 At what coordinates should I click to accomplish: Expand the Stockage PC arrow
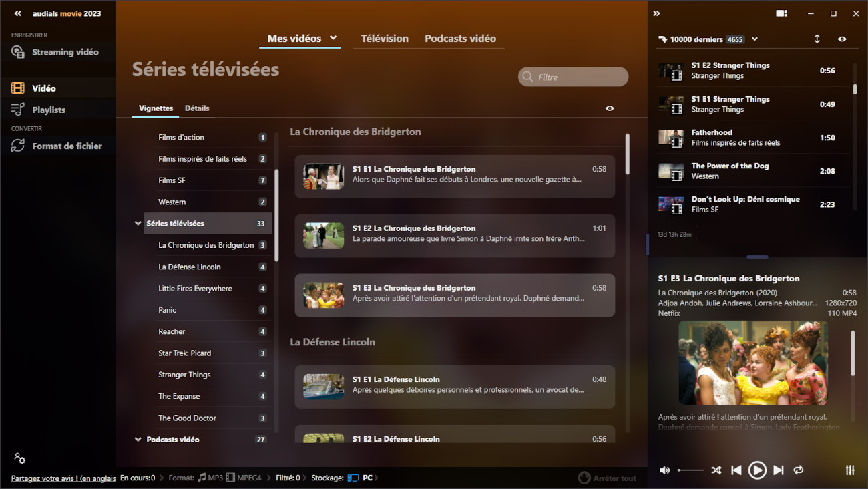377,478
